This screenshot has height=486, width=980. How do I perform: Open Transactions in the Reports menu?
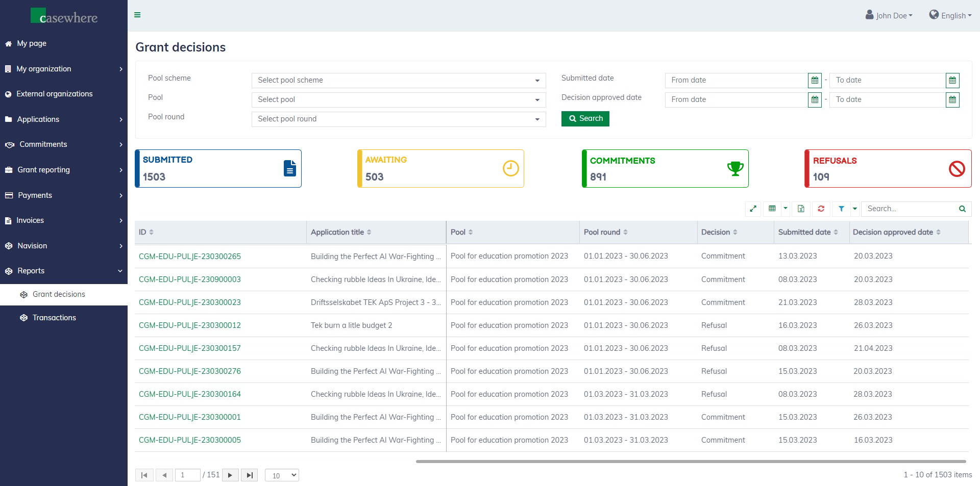click(54, 318)
